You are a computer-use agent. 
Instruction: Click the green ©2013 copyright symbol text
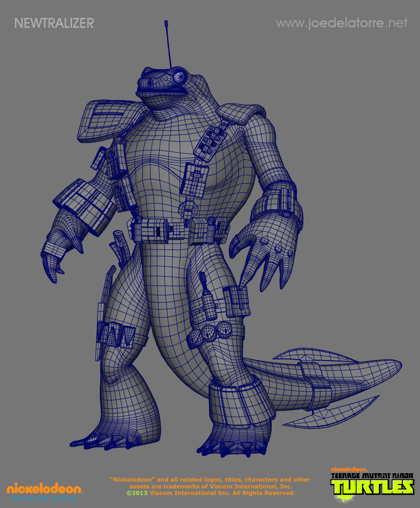137,493
